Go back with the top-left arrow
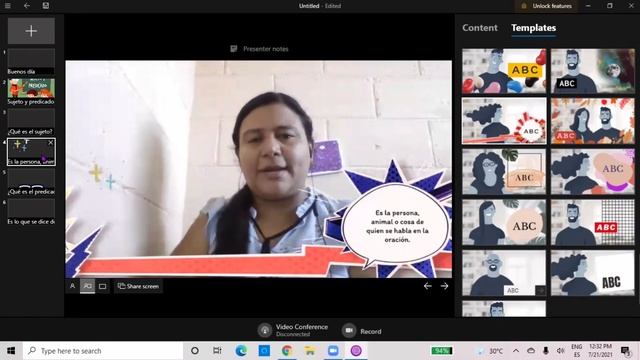The image size is (640, 360). 27,6
